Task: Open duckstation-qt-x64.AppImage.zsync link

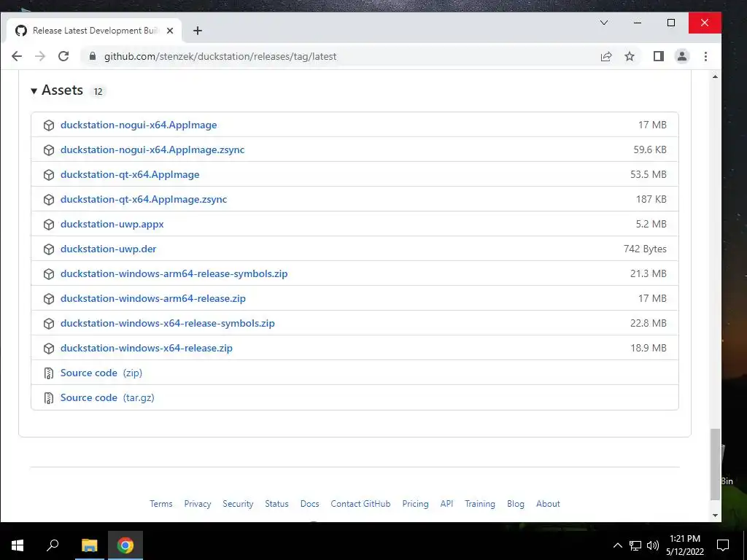Action: 144,199
